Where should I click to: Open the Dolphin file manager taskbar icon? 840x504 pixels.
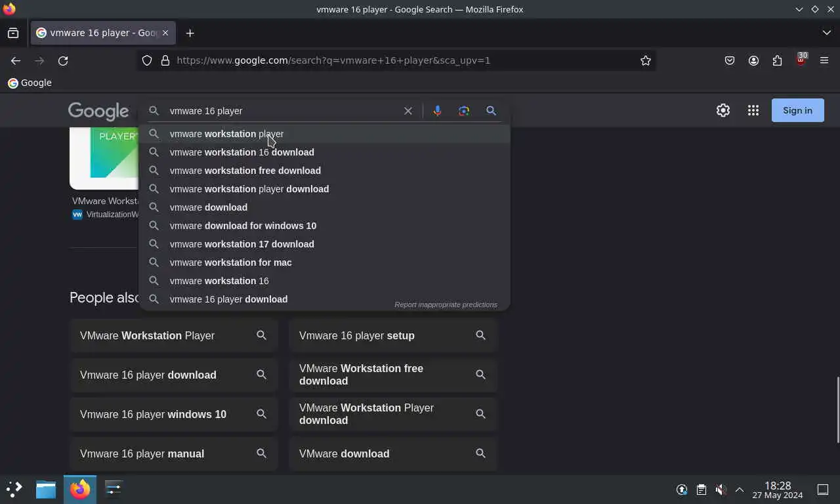tap(46, 489)
